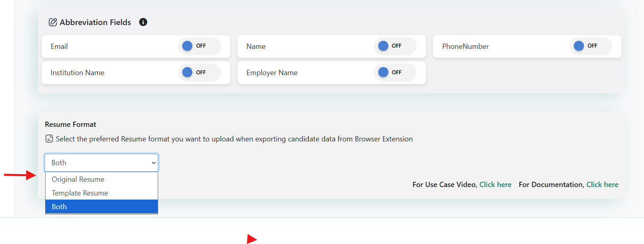
Task: Open Use Case Video Click here link
Action: 495,185
